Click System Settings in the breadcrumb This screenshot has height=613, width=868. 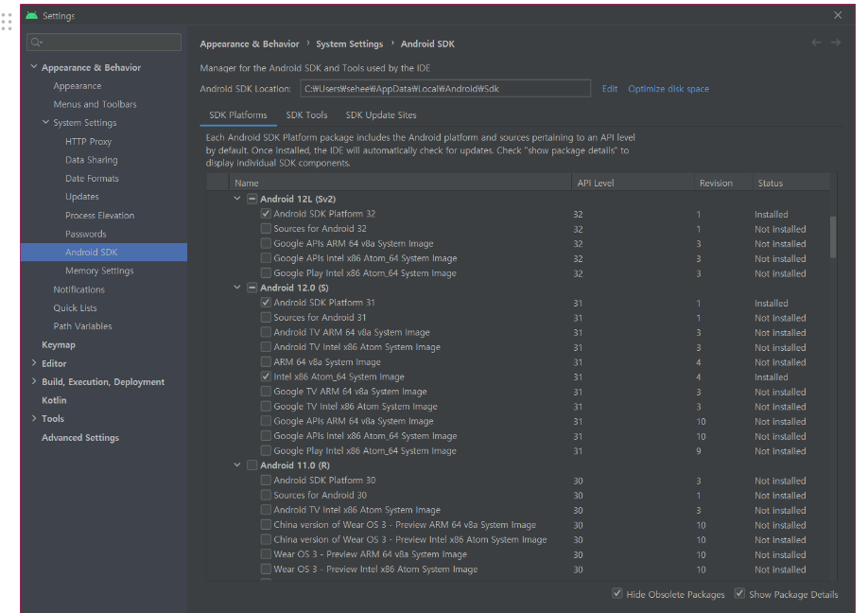tap(349, 44)
